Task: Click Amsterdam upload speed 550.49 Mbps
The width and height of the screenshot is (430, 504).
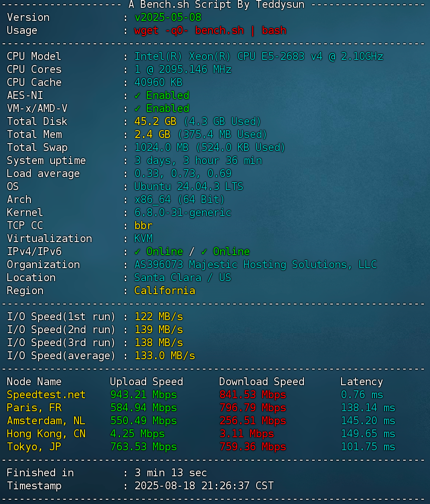Action: click(x=143, y=421)
